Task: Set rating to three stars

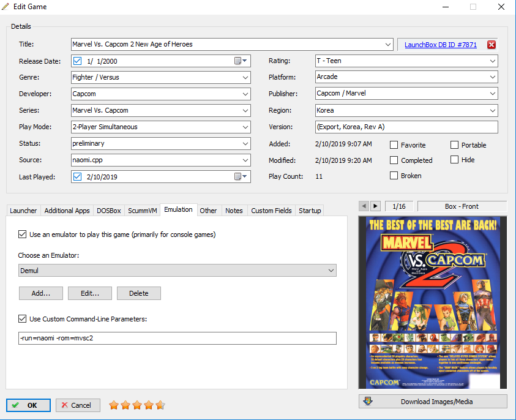Action: tap(137, 405)
